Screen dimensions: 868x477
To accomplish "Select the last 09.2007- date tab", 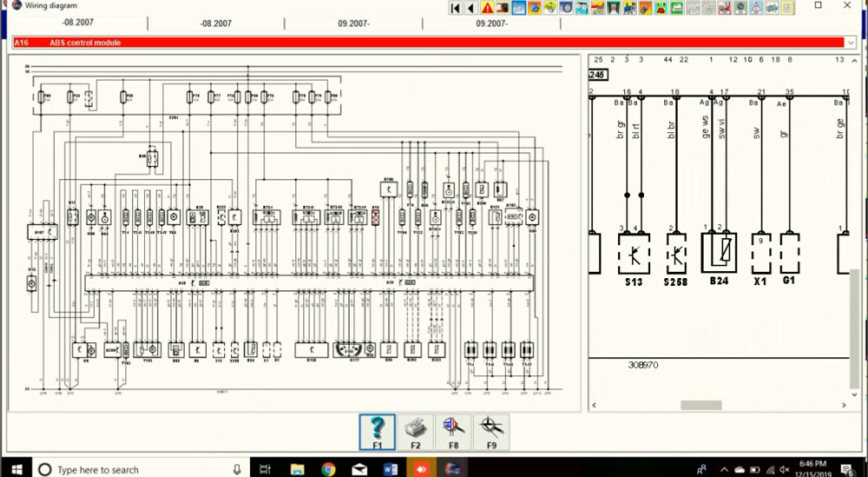I will [x=491, y=23].
